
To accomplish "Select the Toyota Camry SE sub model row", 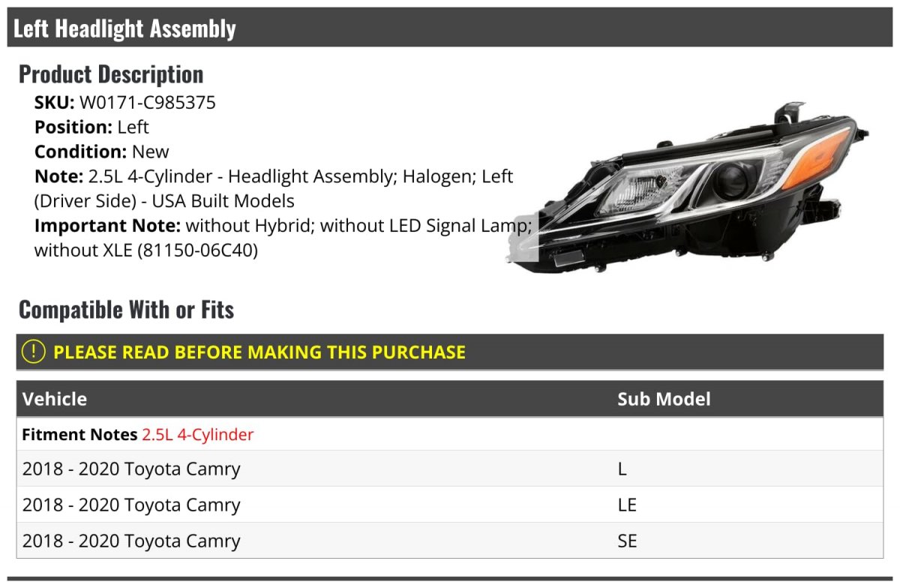I will click(450, 541).
